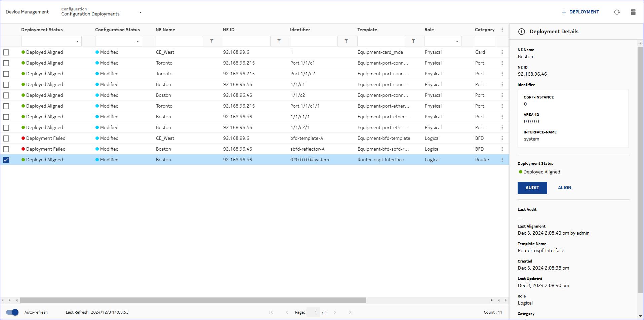The image size is (644, 320).
Task: Uncheck the selected Router-ospf-interface row checkbox
Action: (x=6, y=160)
